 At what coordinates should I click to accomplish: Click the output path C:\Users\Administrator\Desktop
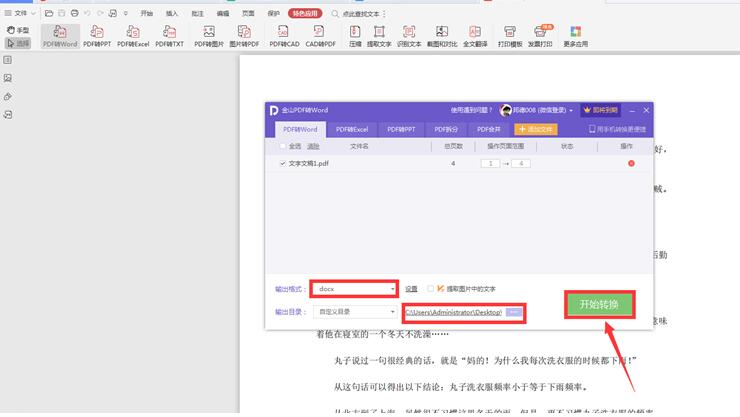(454, 312)
